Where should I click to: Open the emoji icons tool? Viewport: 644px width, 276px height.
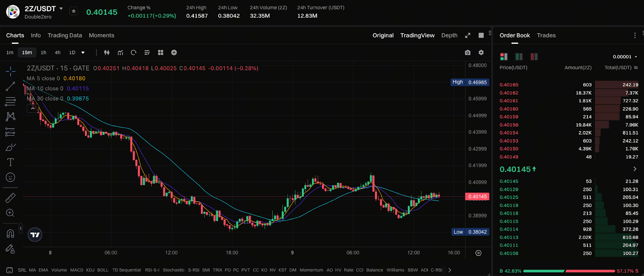pos(10,177)
